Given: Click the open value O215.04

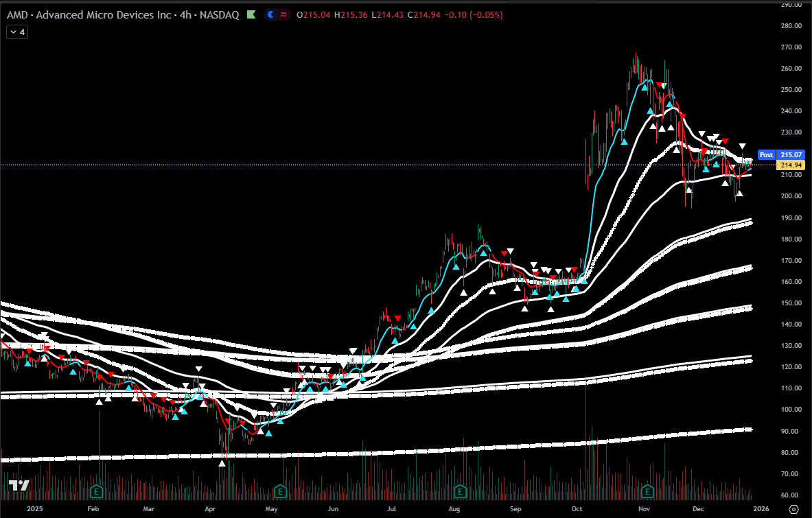Looking at the screenshot, I should pos(313,15).
